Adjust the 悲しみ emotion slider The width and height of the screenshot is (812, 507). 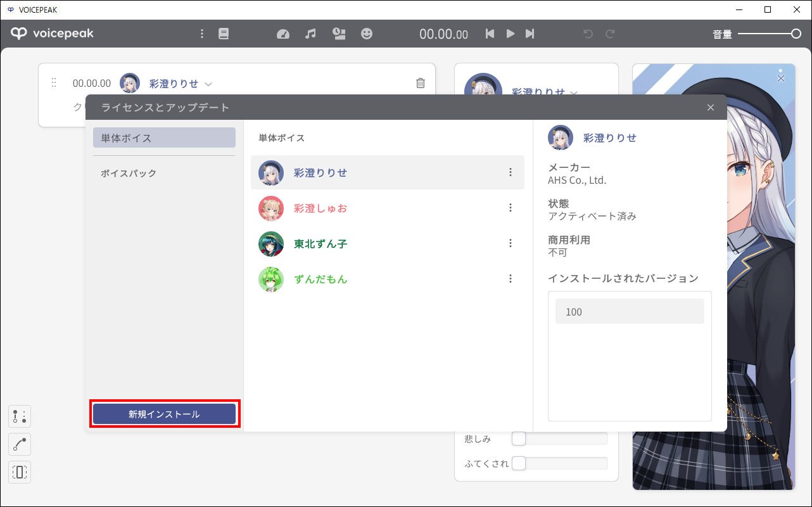tap(560, 439)
